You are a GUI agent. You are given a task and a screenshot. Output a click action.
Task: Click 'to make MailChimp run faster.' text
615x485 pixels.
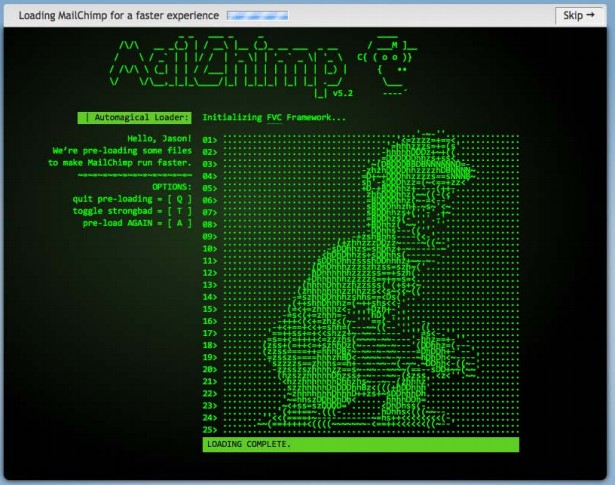point(120,163)
